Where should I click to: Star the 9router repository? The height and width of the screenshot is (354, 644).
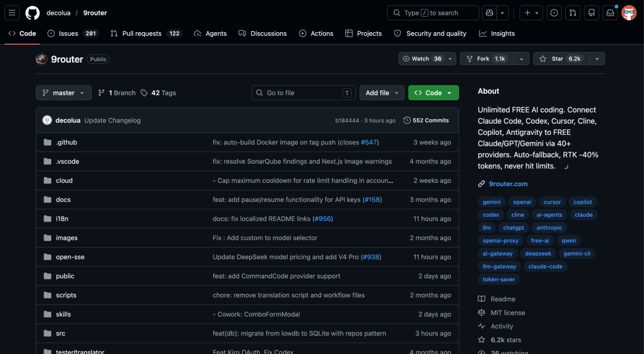(561, 59)
